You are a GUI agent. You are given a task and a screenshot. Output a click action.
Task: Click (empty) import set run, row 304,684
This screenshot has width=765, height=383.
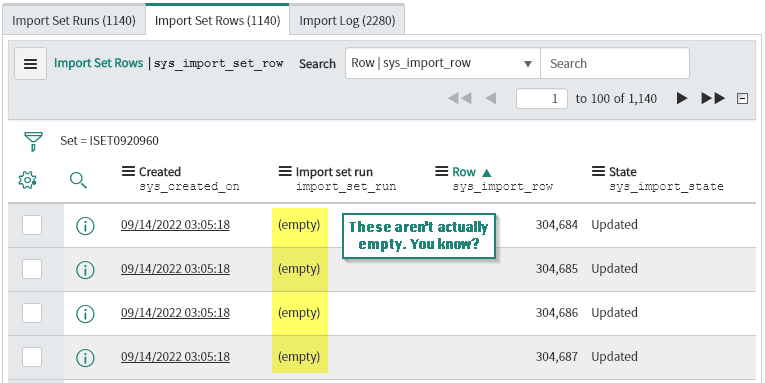tap(299, 224)
